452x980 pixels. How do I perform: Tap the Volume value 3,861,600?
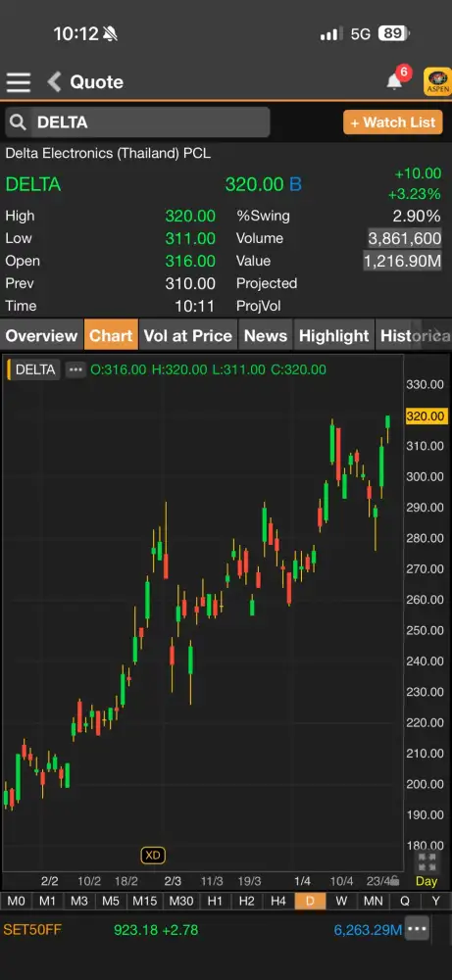(x=405, y=238)
